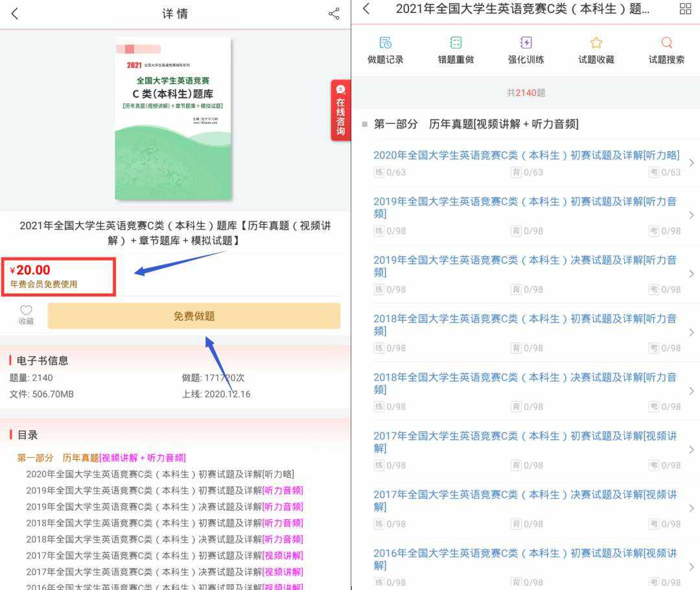Expand chevron for 2020年初赛 row
This screenshot has height=590, width=700.
(692, 163)
